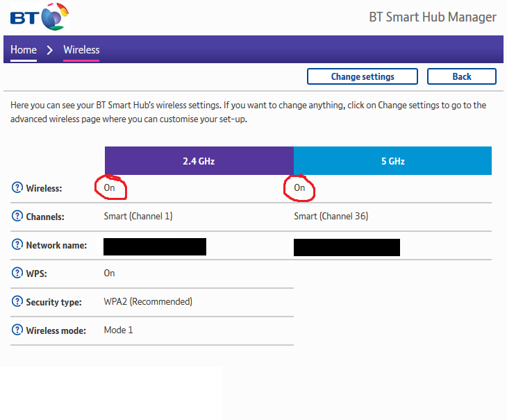Click help icon next to Wireless
The height and width of the screenshot is (420, 507).
pos(17,188)
